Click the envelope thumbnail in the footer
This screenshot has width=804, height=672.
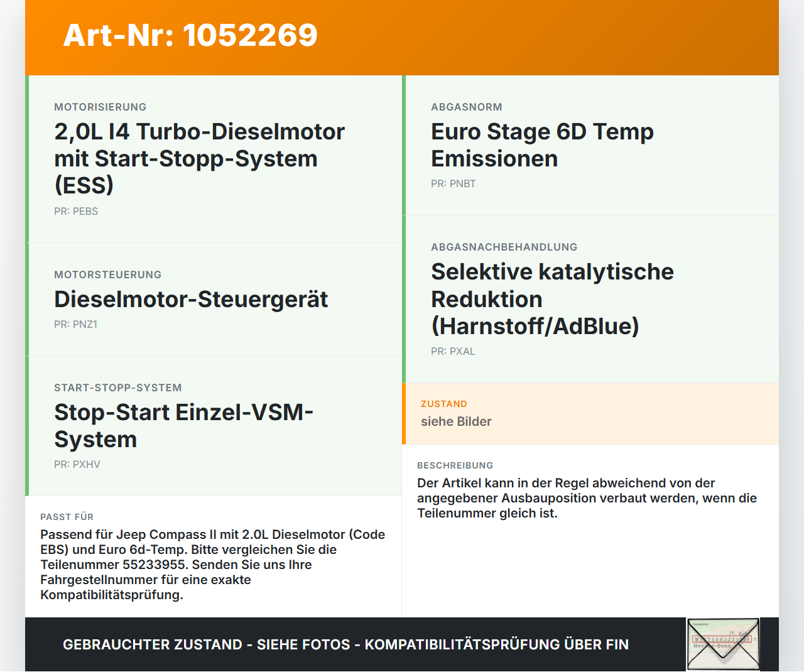pyautogui.click(x=723, y=644)
